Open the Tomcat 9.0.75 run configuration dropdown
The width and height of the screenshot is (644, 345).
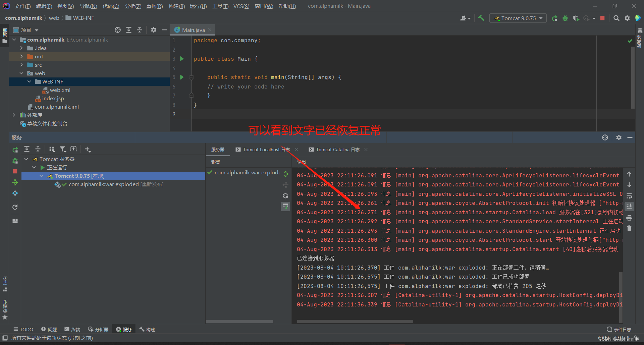(518, 18)
